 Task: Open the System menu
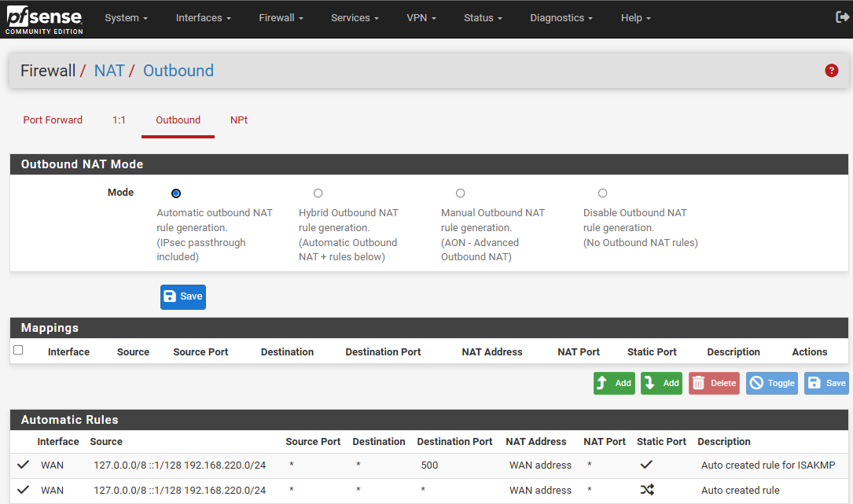[127, 18]
